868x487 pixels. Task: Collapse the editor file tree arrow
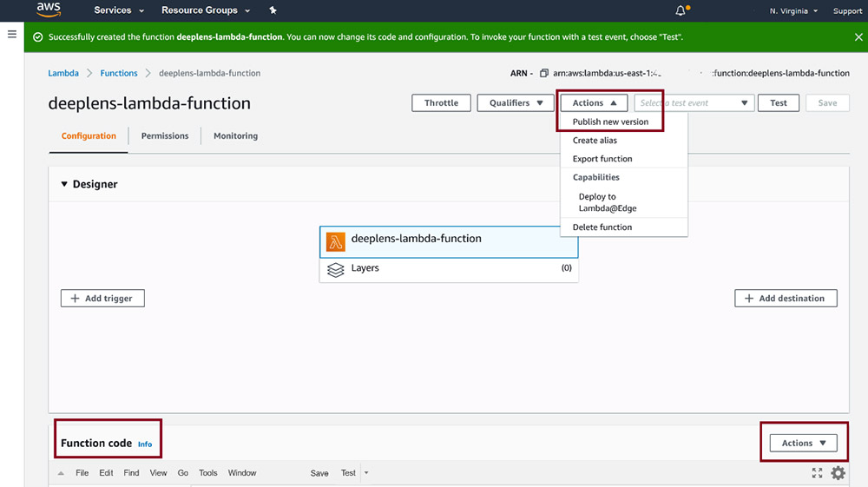click(x=61, y=473)
